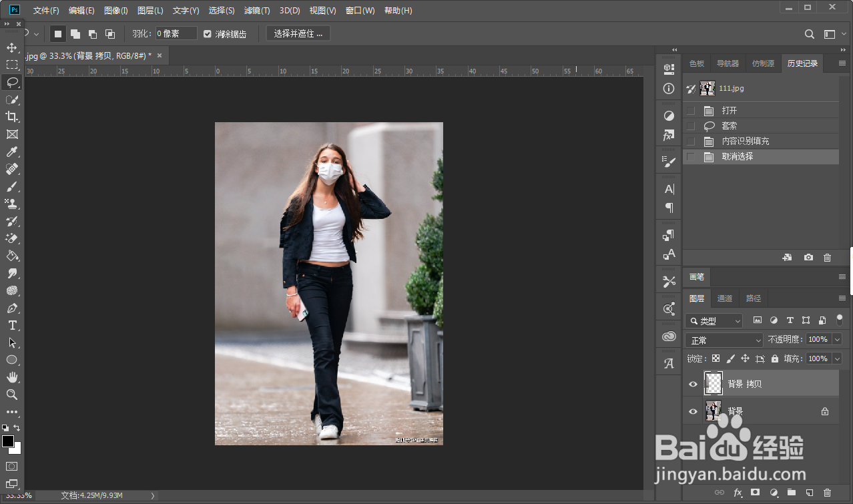853x504 pixels.
Task: Set history brush source for 打开 state
Action: 691,111
